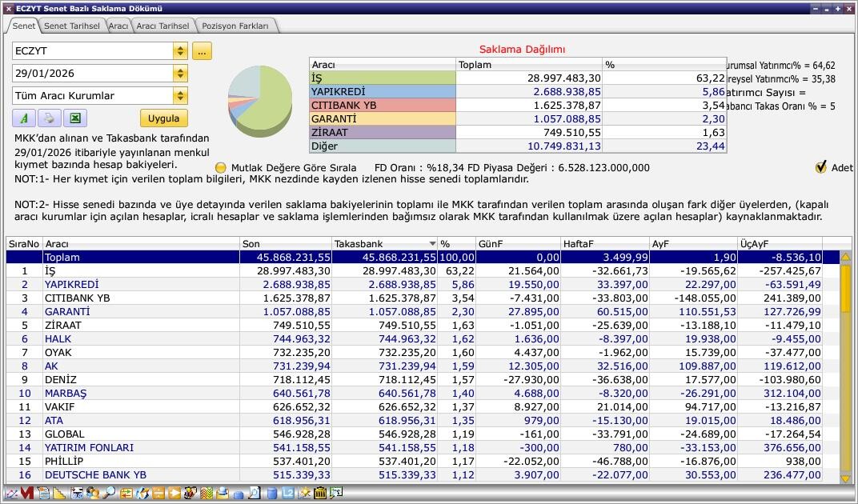This screenshot has height=504, width=858.
Task: Click the green İŞ legend color cell
Action: pos(382,78)
